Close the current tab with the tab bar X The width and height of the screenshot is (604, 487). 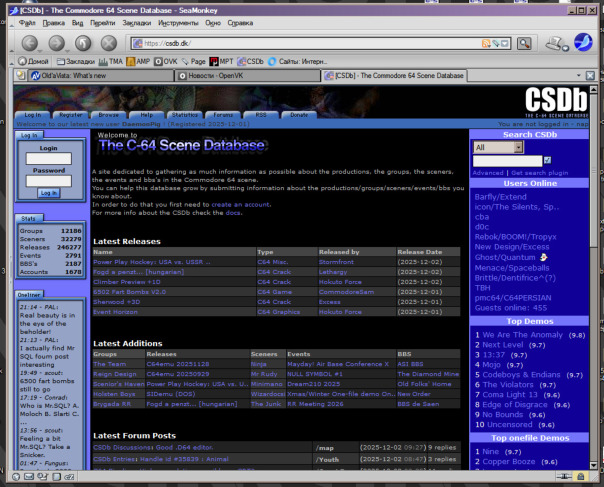(590, 76)
